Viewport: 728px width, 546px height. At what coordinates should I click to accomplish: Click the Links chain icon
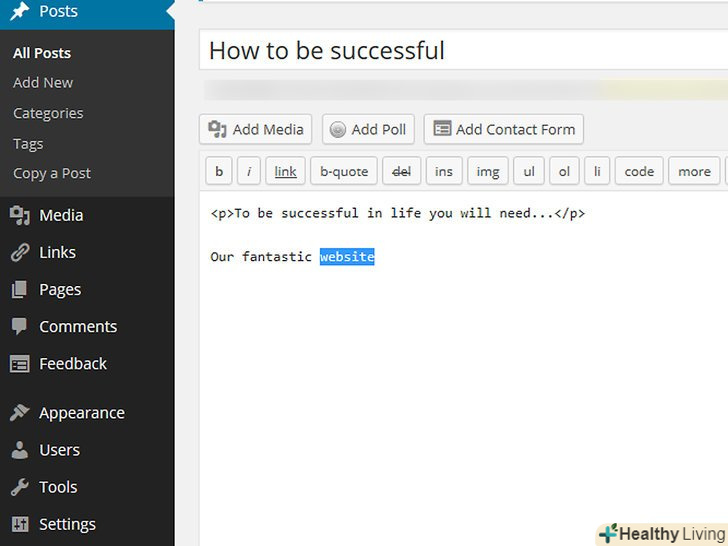(x=20, y=253)
